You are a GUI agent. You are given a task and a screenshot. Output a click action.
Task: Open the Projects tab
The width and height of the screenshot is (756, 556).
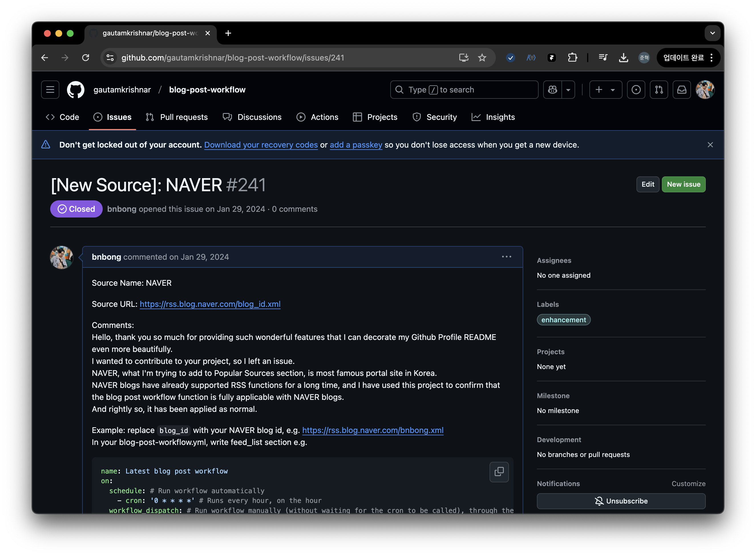point(375,117)
